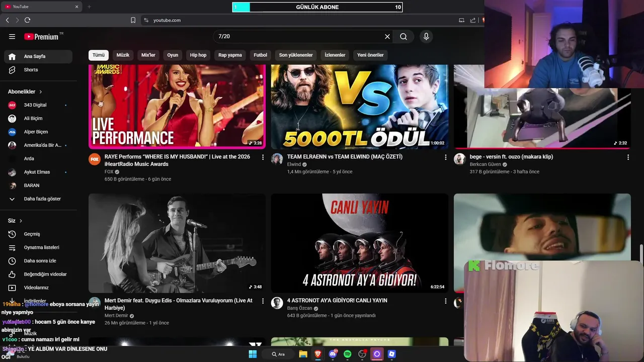Open Beğendiğim videolar list
Screen dimensions: 644x362
click(38, 274)
